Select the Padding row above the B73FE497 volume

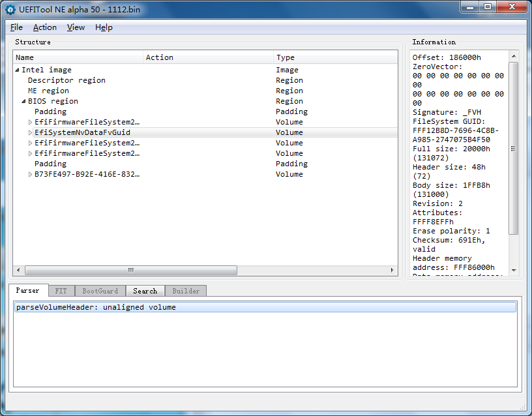205,164
